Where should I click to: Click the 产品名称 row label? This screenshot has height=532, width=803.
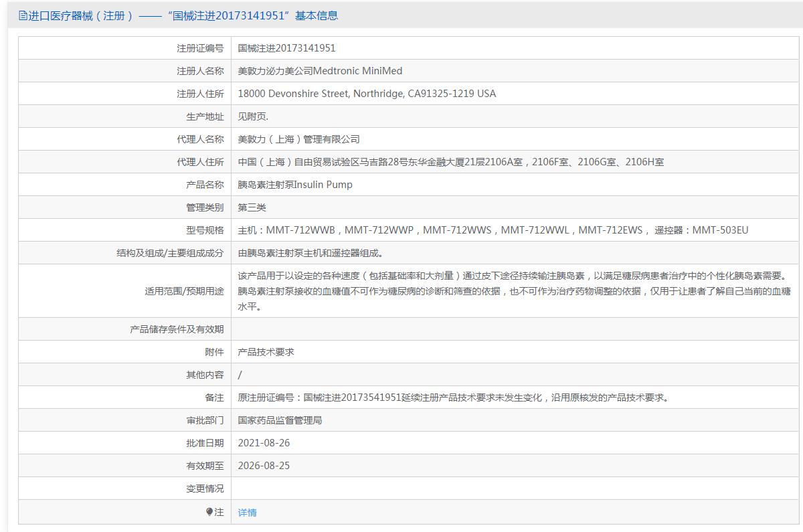[x=205, y=185]
